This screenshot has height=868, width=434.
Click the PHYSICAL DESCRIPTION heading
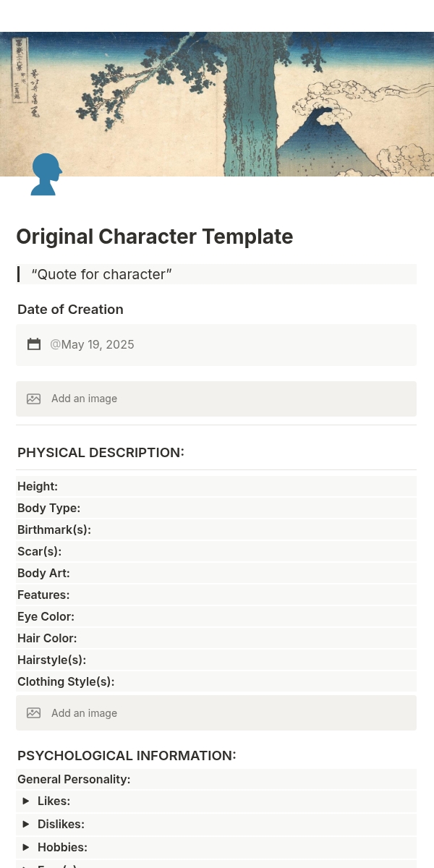click(101, 452)
